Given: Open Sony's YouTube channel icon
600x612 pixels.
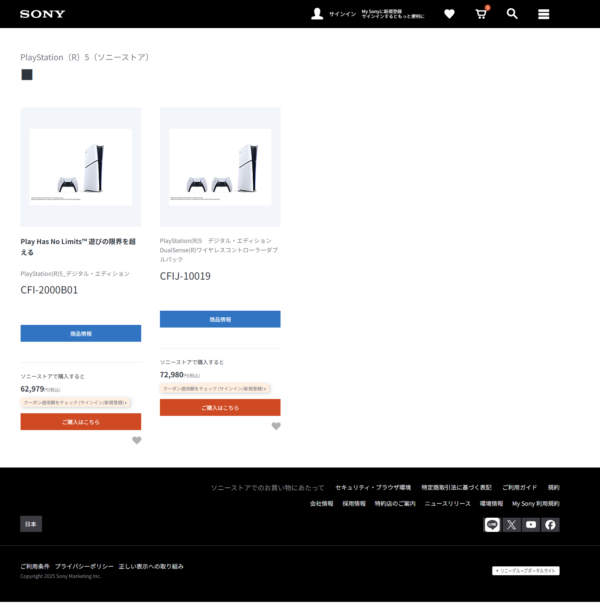Looking at the screenshot, I should coord(531,524).
